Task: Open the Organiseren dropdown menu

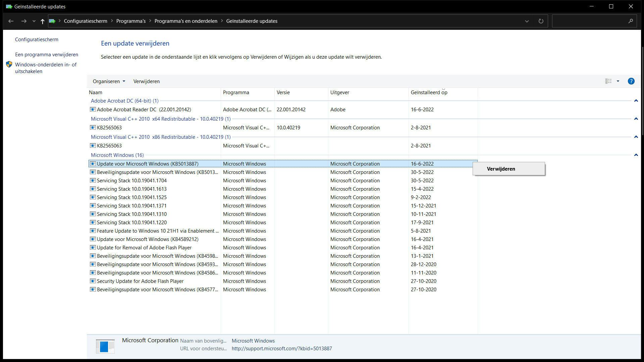Action: coord(109,81)
